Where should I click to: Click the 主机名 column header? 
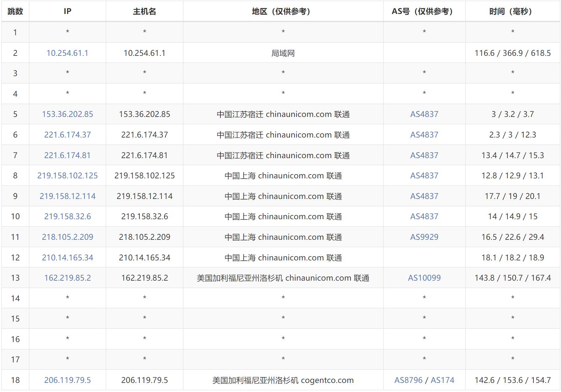point(145,12)
